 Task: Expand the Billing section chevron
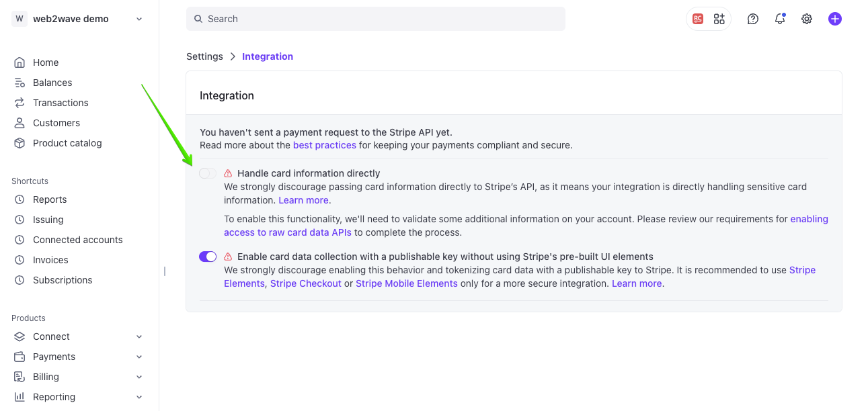point(139,377)
